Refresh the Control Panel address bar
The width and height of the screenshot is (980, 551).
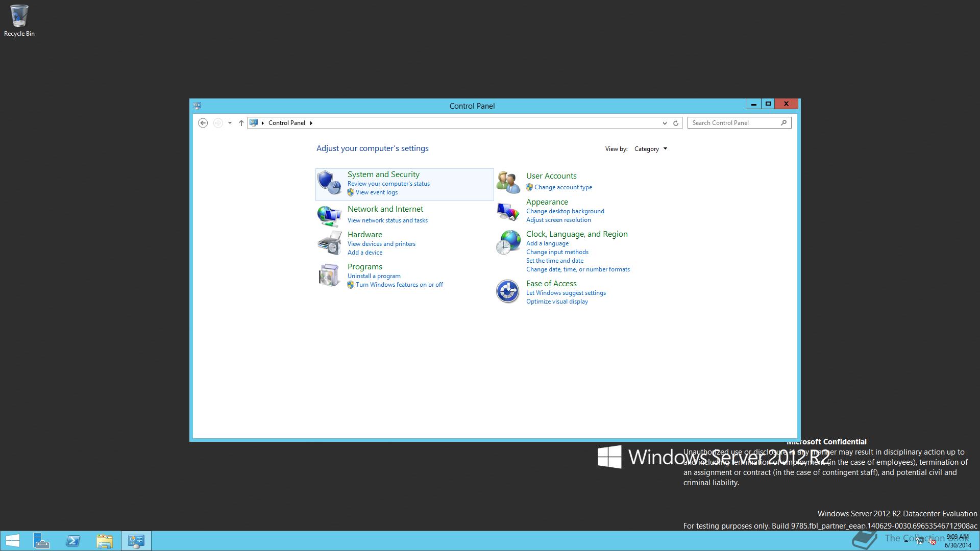coord(676,123)
